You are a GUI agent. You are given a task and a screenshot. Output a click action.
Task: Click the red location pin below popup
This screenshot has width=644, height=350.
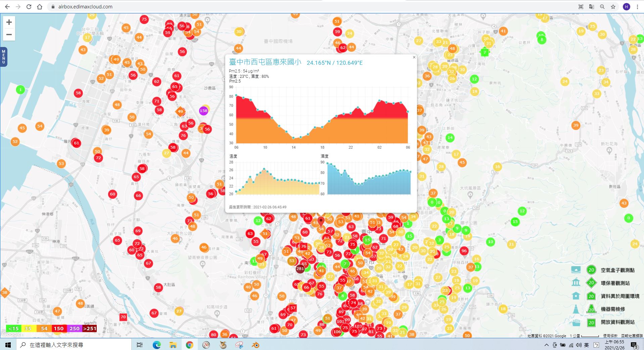[x=321, y=222]
